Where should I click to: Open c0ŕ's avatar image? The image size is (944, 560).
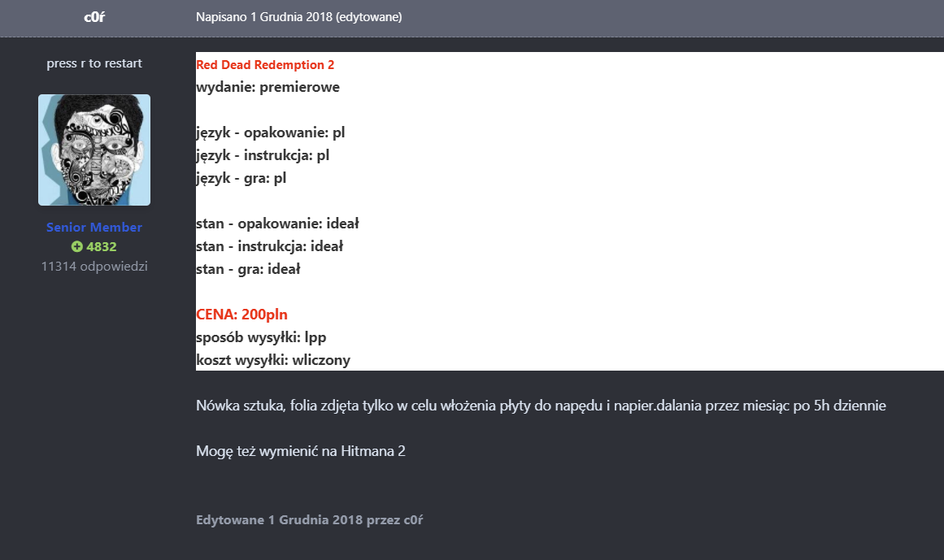coord(94,150)
